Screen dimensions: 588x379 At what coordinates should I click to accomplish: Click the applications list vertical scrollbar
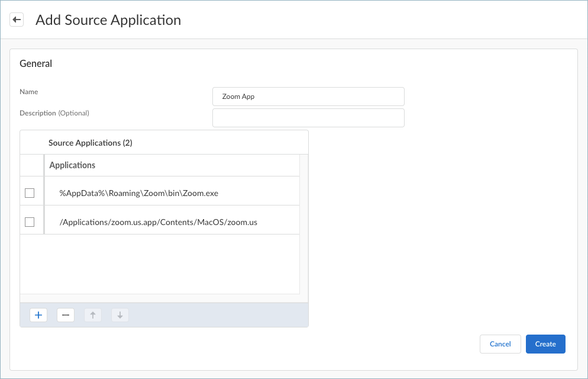(303, 225)
